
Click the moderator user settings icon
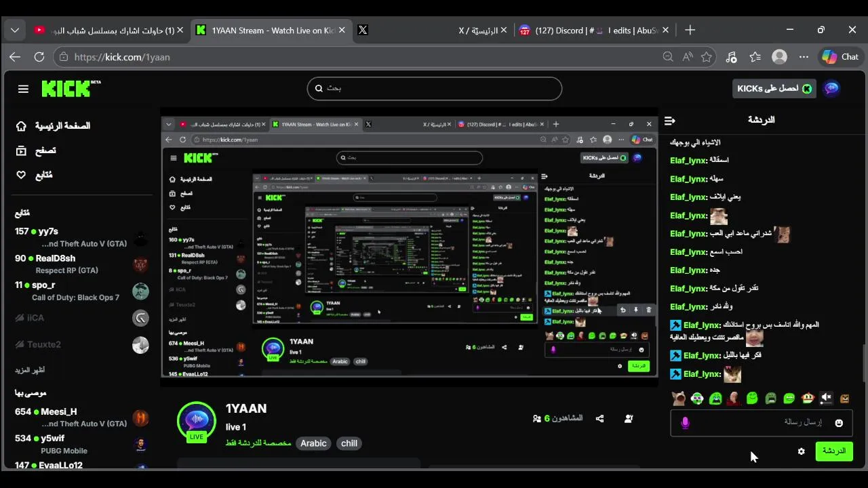coord(629,419)
